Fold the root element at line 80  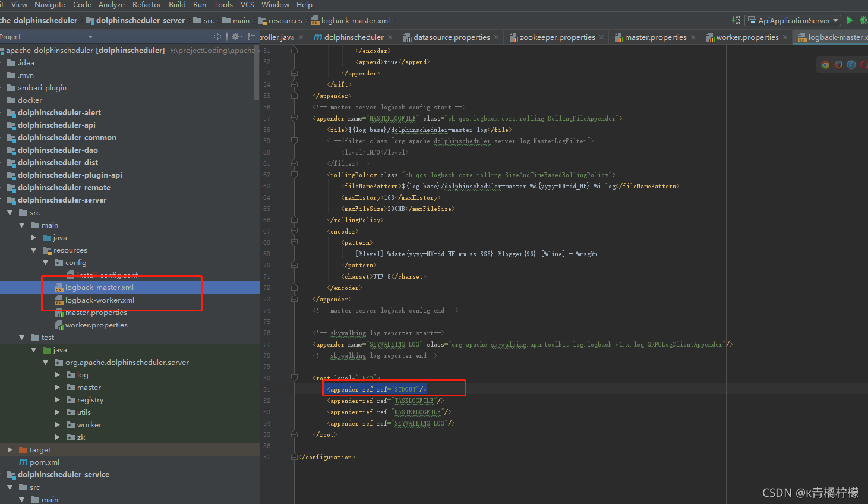coord(294,378)
